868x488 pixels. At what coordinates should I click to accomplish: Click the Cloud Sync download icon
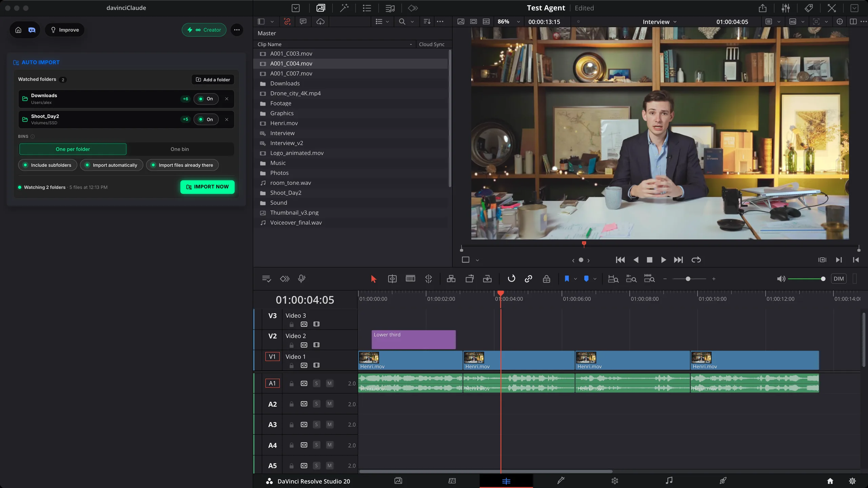click(x=320, y=22)
